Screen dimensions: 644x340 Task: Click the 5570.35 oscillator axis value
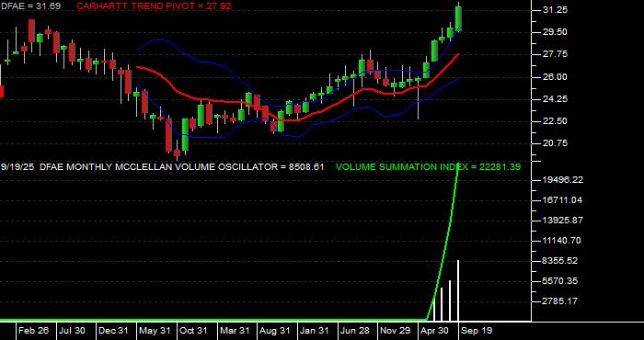(560, 281)
